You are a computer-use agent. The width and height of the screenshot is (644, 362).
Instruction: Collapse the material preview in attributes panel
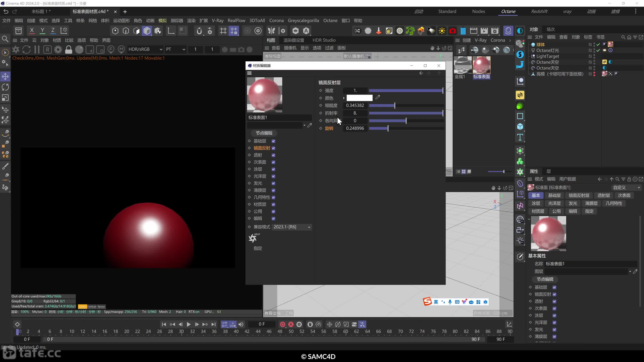(529, 219)
